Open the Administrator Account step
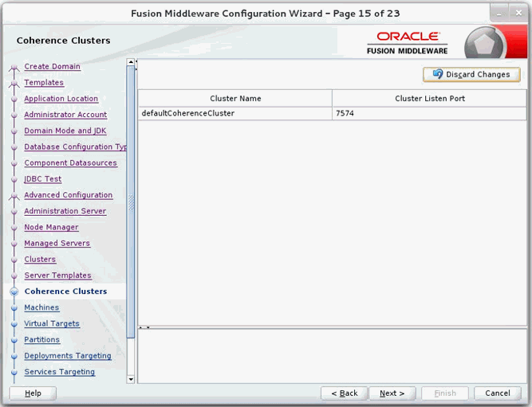532x407 pixels. point(65,115)
